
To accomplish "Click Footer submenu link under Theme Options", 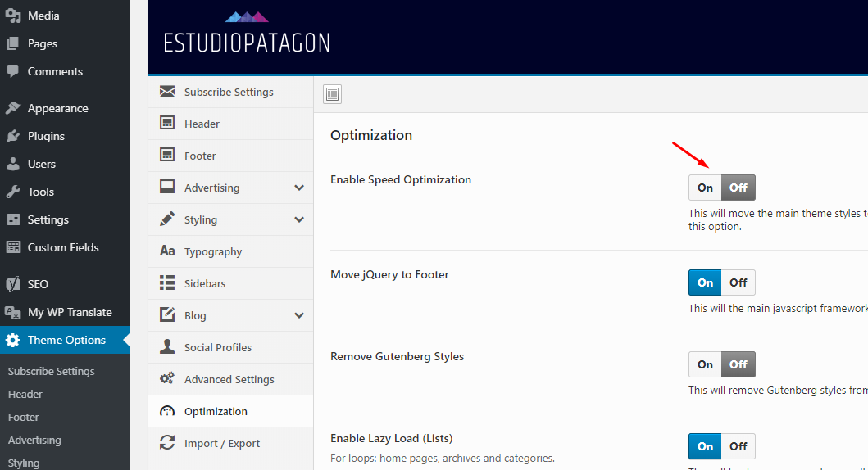I will pos(23,417).
